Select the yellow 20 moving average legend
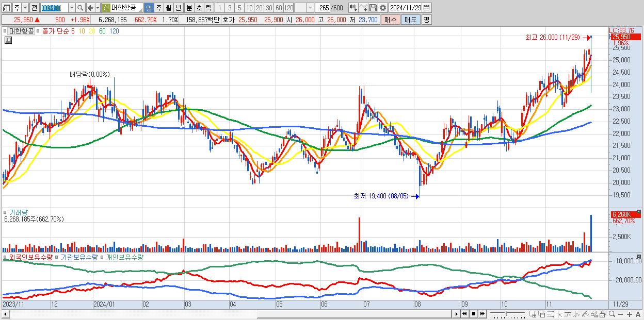 [x=92, y=31]
